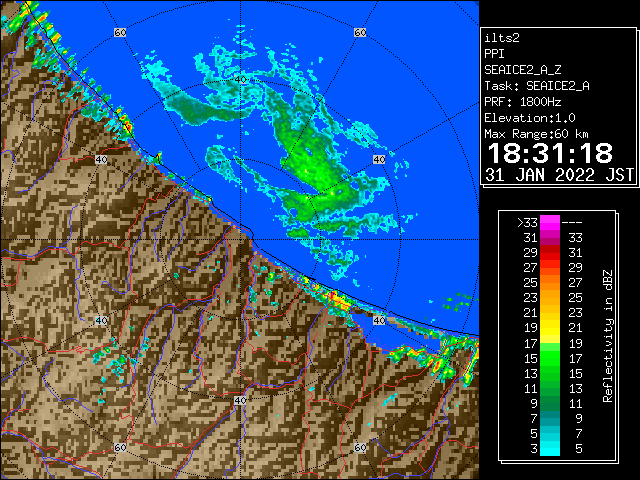Select the 'Elevation:1.0' text
The image size is (640, 480).
[530, 118]
